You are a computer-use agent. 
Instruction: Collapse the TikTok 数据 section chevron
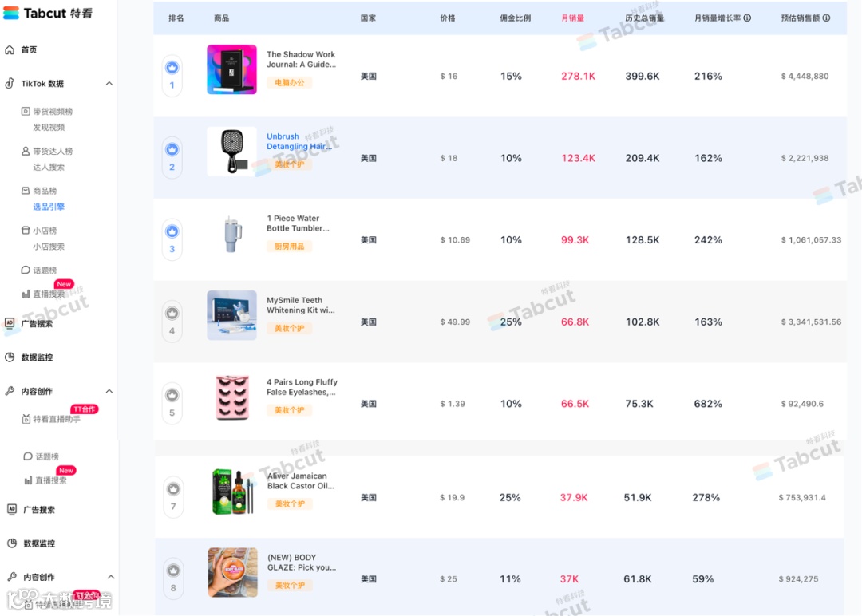pos(109,84)
